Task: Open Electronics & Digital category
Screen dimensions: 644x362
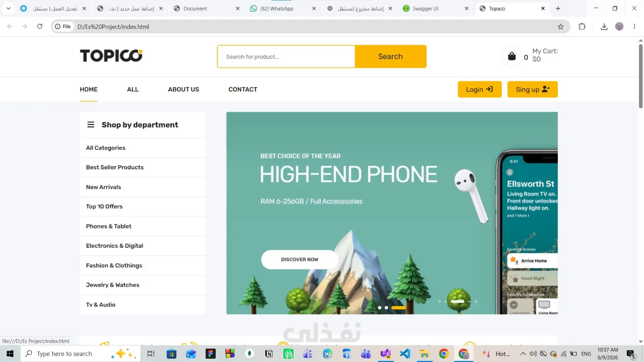Action: tap(142, 246)
